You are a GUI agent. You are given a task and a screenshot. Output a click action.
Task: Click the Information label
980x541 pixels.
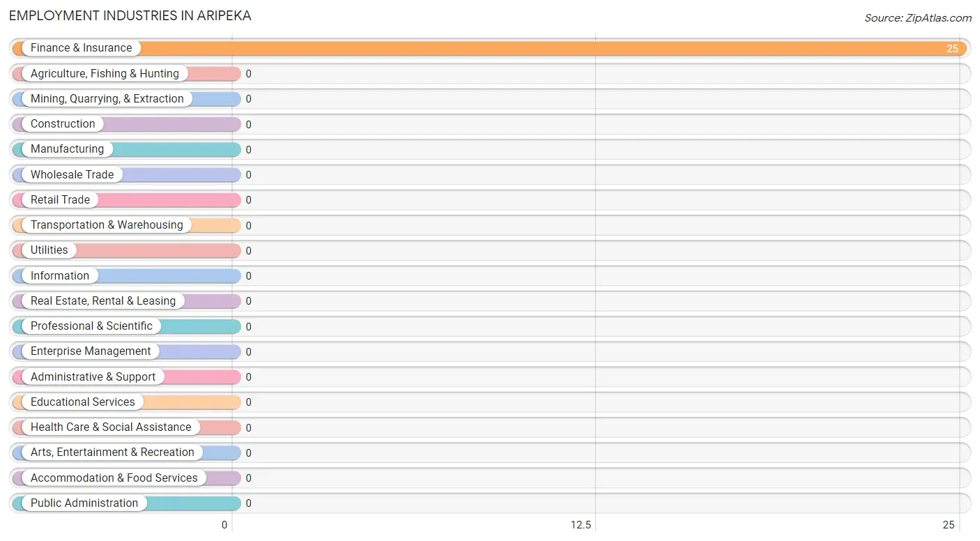(x=60, y=275)
